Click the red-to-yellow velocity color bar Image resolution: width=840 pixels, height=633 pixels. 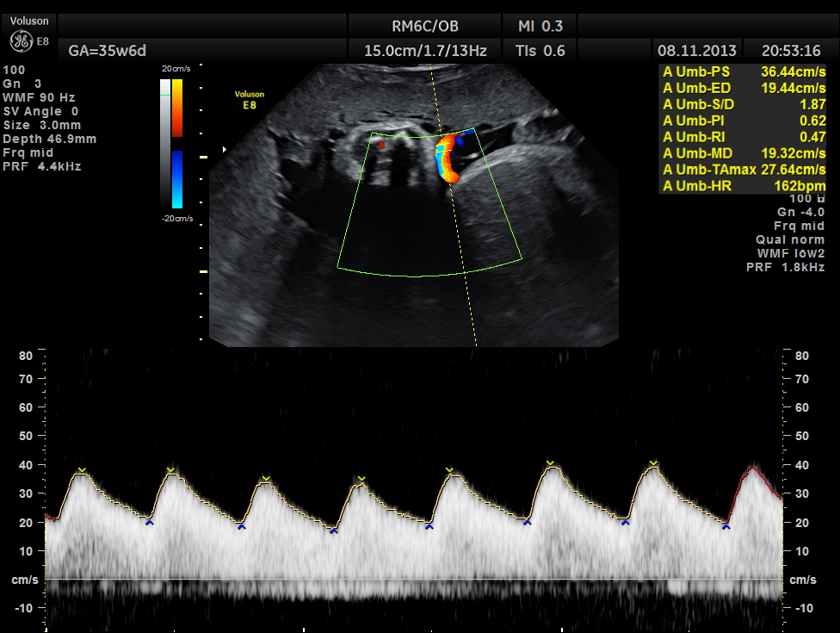(x=176, y=109)
